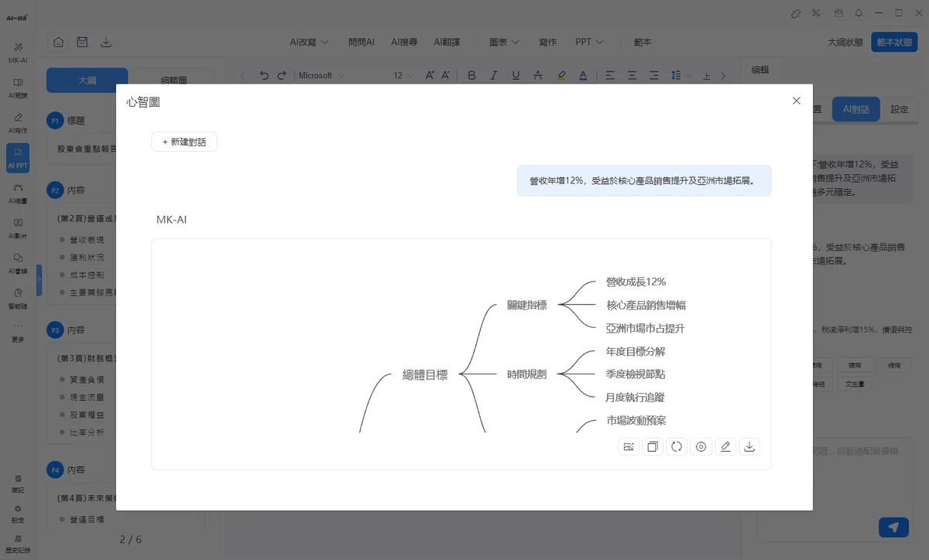The width and height of the screenshot is (929, 560).
Task: Open the 範本 menu item
Action: pos(643,42)
